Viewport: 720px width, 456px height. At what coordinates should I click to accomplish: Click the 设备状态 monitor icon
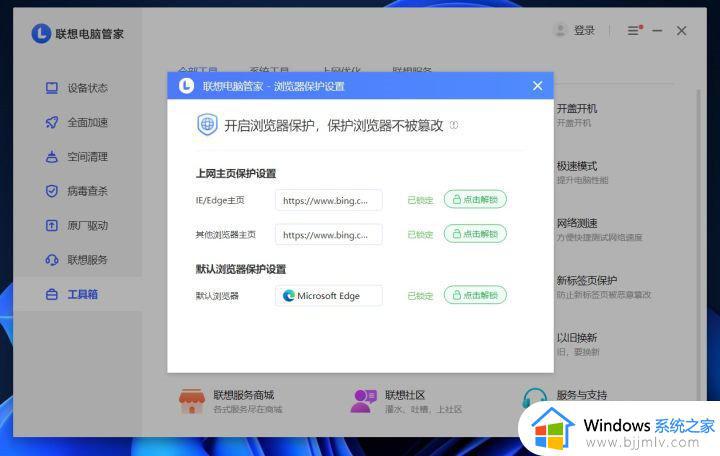point(52,88)
